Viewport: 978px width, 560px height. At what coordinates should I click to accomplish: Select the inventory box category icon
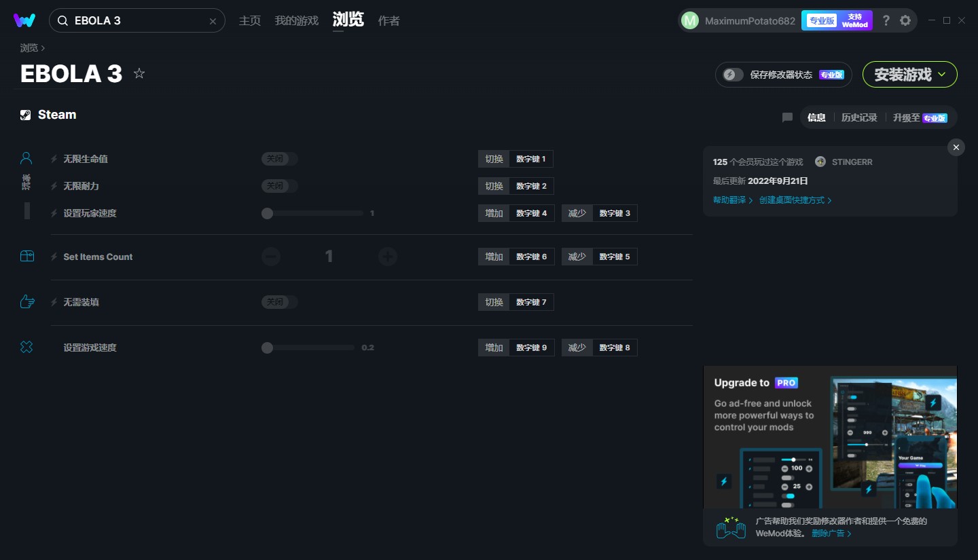pyautogui.click(x=26, y=257)
